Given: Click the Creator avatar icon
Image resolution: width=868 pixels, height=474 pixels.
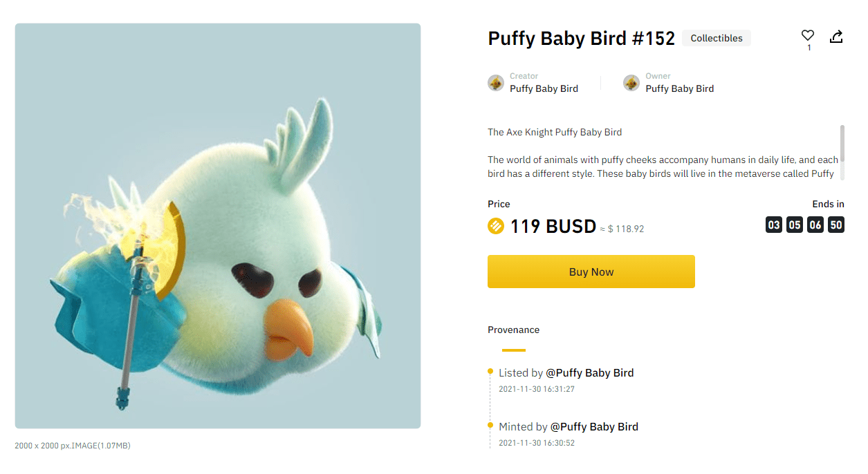Looking at the screenshot, I should tap(495, 82).
